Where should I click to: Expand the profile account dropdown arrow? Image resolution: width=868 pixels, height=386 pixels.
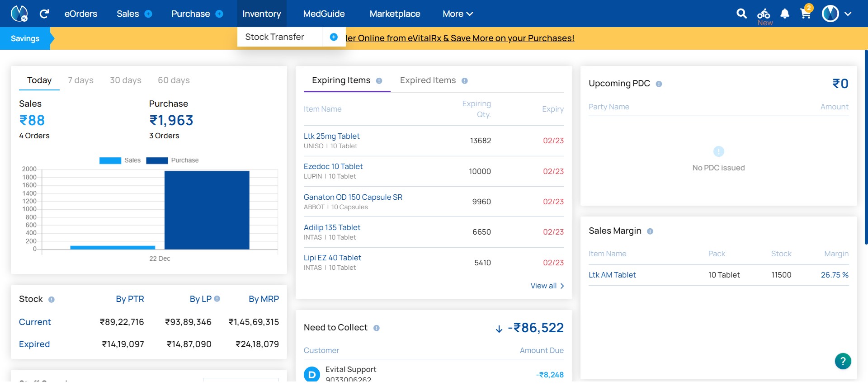[848, 14]
